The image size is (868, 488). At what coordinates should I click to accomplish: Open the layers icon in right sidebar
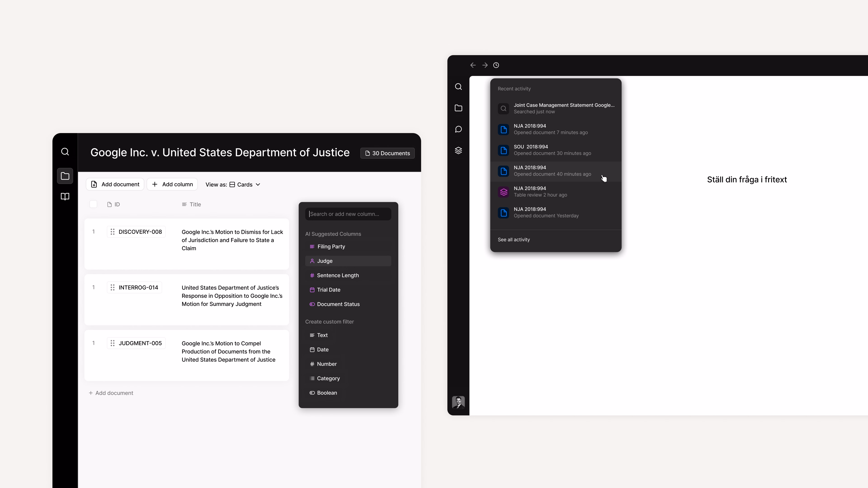click(x=458, y=150)
